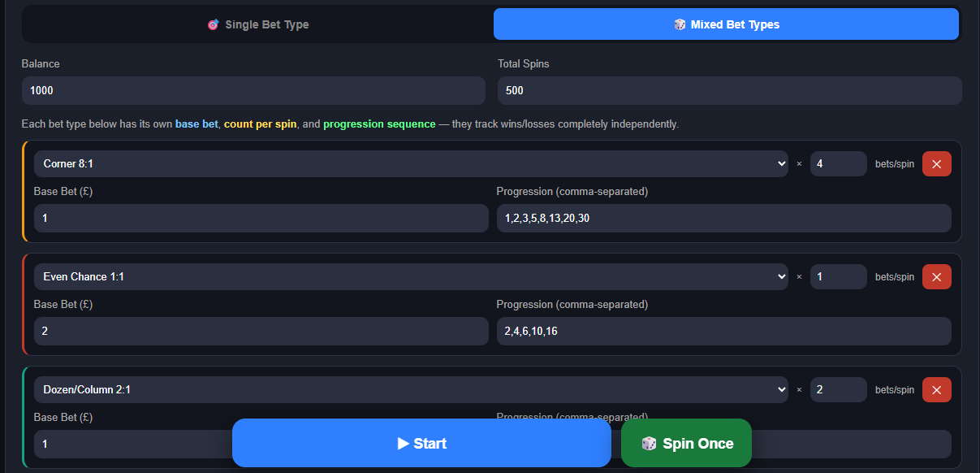Edit progression 2,4,6,10,16 field
This screenshot has height=473, width=980.
coord(723,331)
